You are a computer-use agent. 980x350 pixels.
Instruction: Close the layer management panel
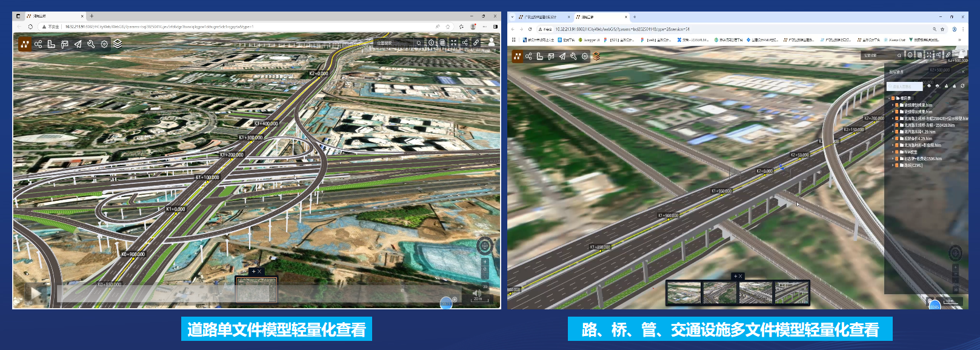pos(962,72)
